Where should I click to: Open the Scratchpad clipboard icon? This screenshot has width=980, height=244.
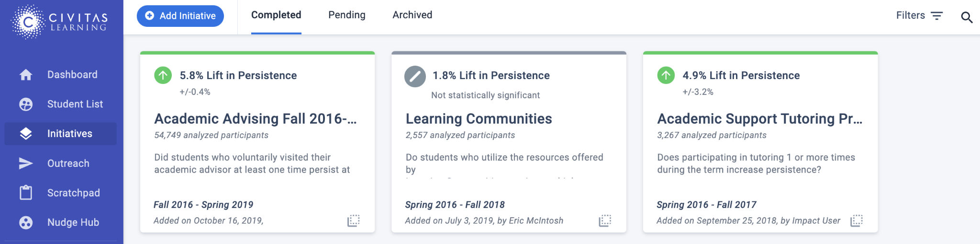point(26,193)
